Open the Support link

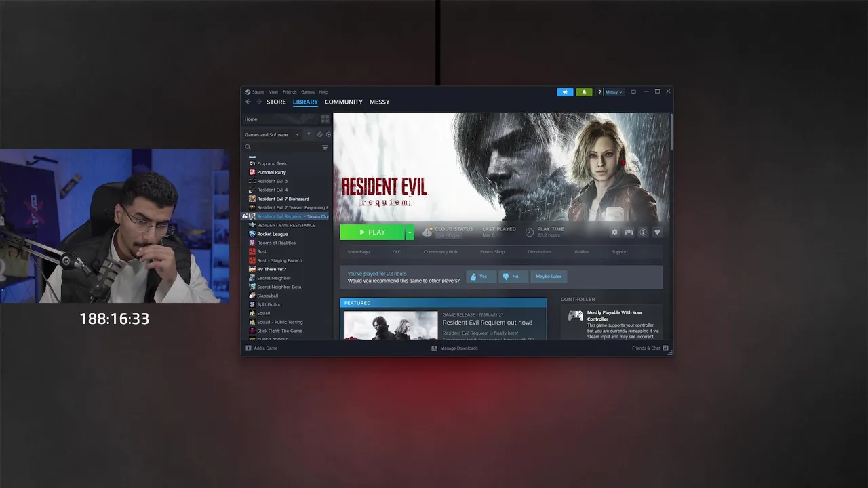click(620, 252)
